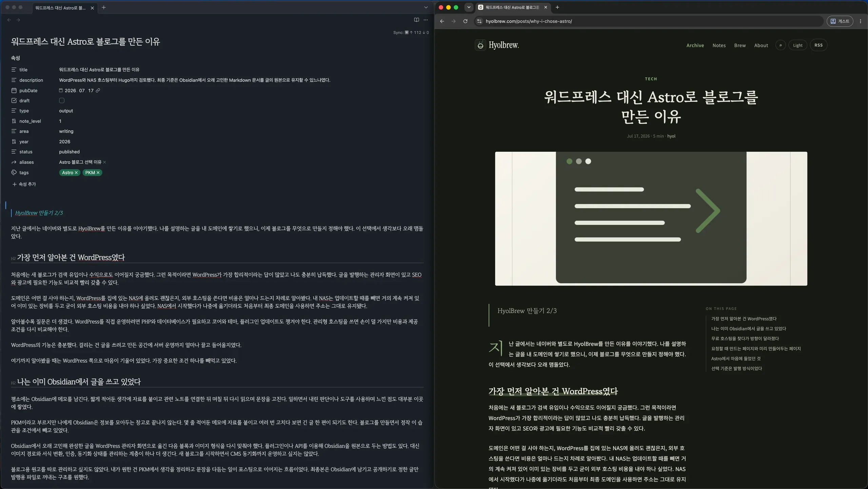
Task: Switch to reading view book icon
Action: click(416, 20)
